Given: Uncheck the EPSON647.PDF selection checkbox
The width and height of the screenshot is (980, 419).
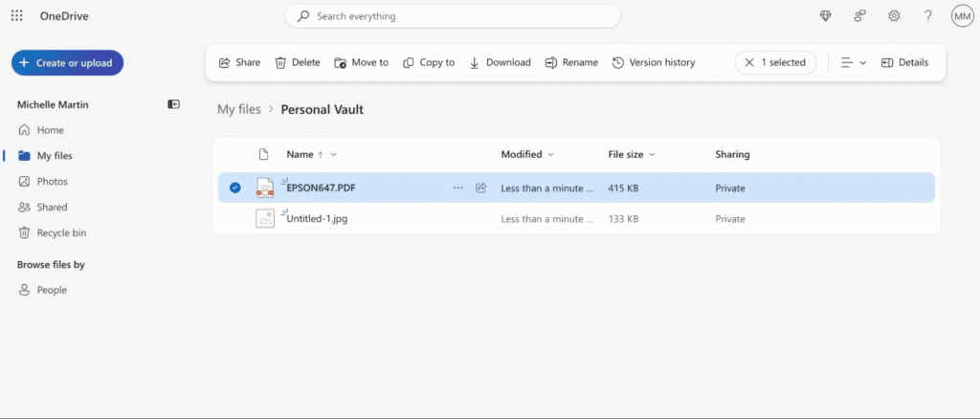Looking at the screenshot, I should (x=235, y=188).
